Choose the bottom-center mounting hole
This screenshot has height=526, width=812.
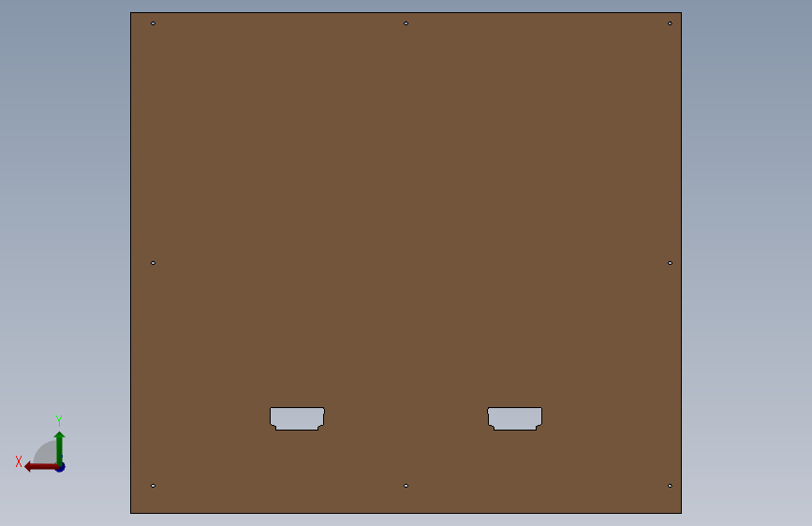coord(406,486)
